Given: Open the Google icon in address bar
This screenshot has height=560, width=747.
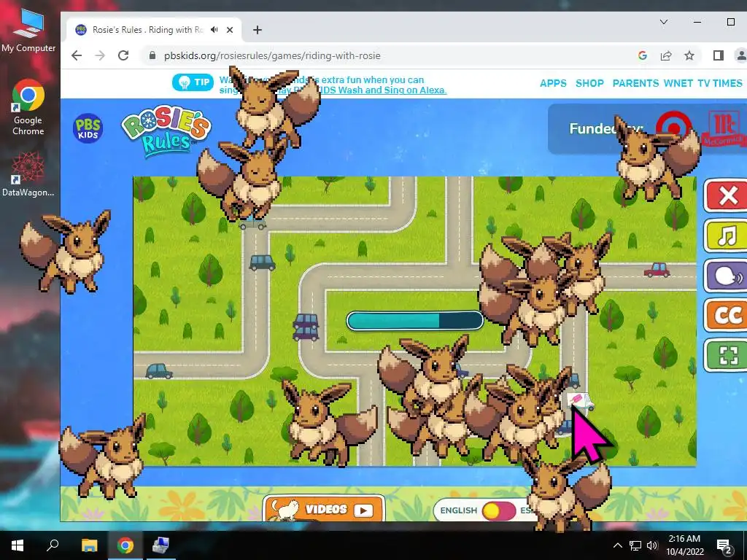Looking at the screenshot, I should 642,55.
